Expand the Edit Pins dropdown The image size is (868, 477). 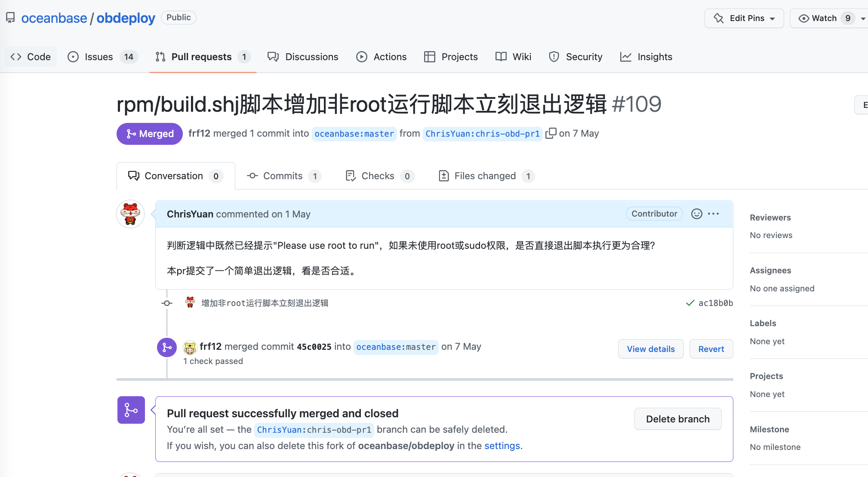click(x=744, y=18)
